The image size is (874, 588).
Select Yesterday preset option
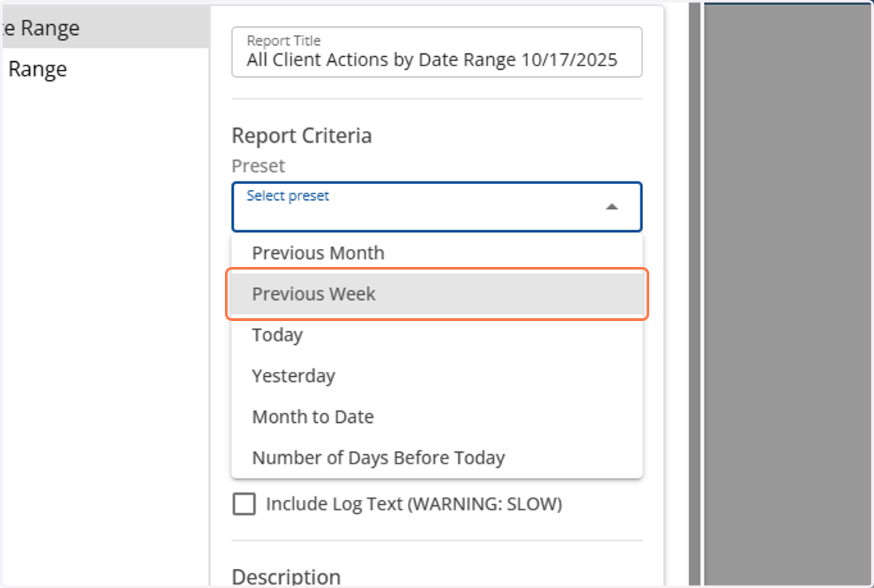click(437, 376)
